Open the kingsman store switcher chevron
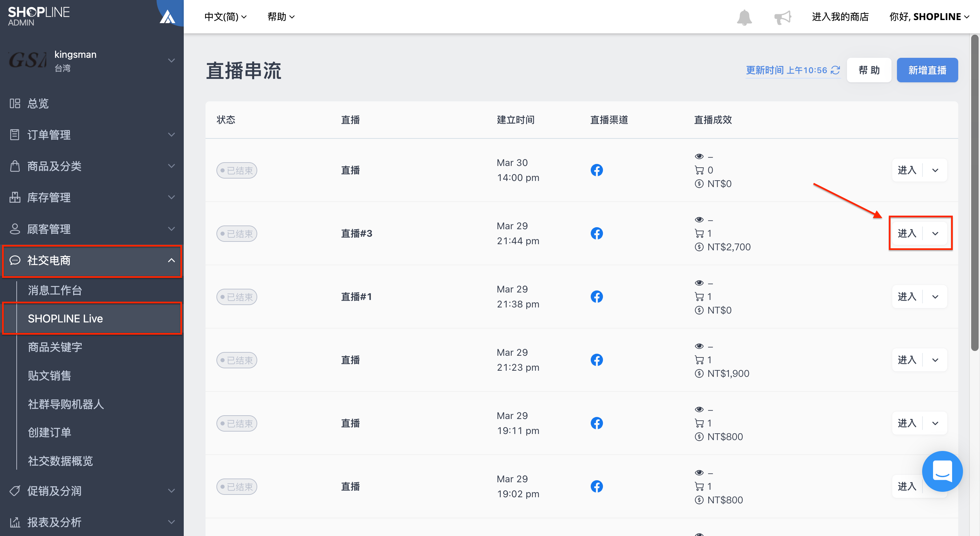This screenshot has width=980, height=536. point(171,61)
